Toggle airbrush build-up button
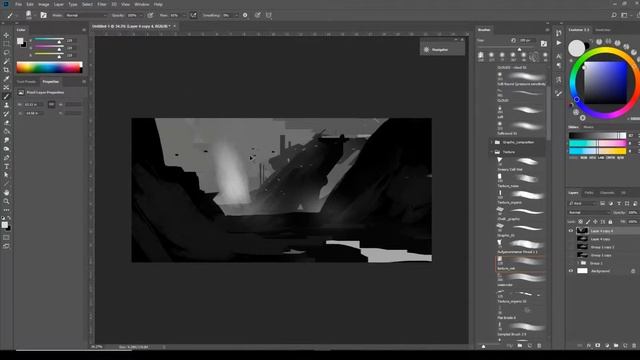The width and height of the screenshot is (640, 360). point(193,15)
